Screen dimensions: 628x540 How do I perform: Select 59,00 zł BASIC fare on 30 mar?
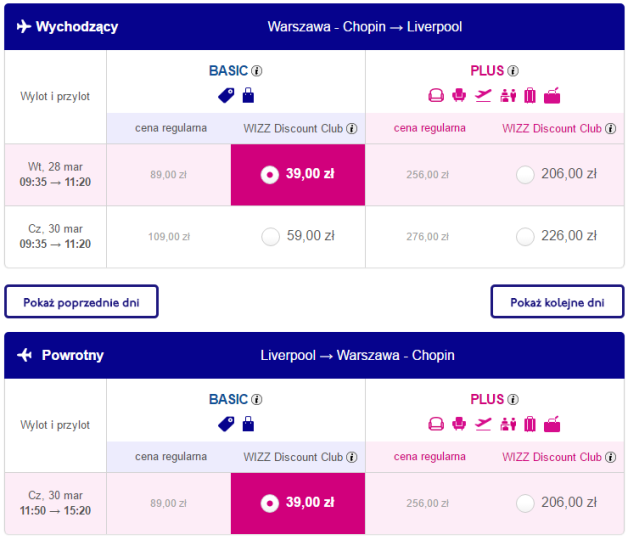[271, 237]
